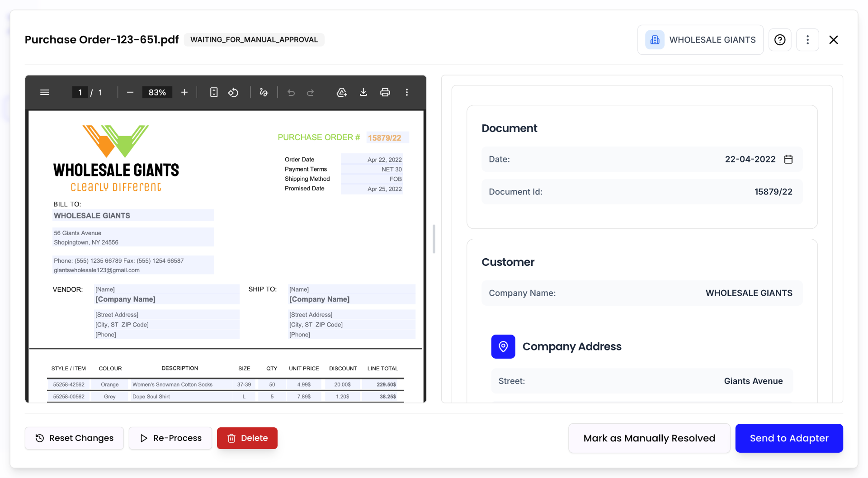Click the WHOLESALE GIANTS company button

click(x=700, y=40)
